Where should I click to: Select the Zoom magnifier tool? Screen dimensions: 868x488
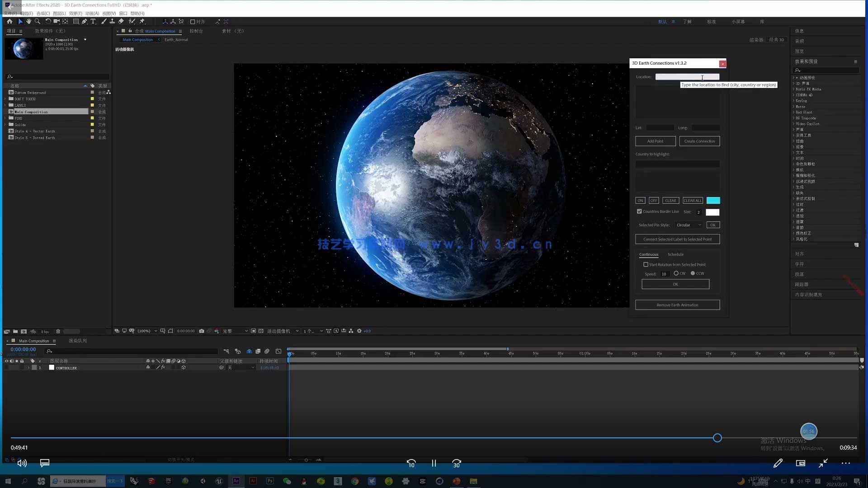coord(38,21)
